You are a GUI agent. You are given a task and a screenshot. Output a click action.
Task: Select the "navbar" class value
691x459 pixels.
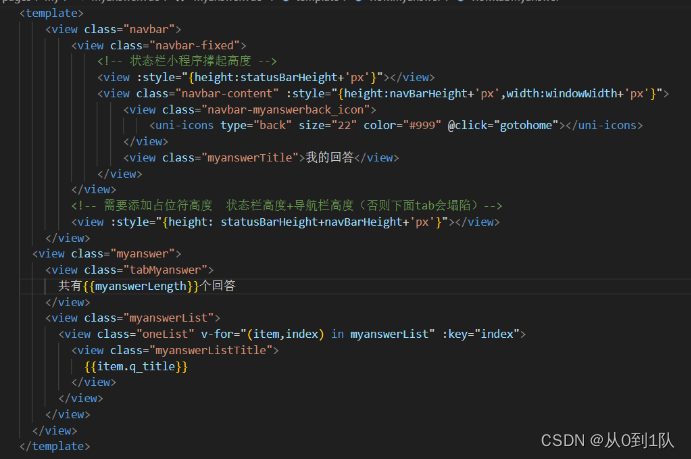pos(149,30)
